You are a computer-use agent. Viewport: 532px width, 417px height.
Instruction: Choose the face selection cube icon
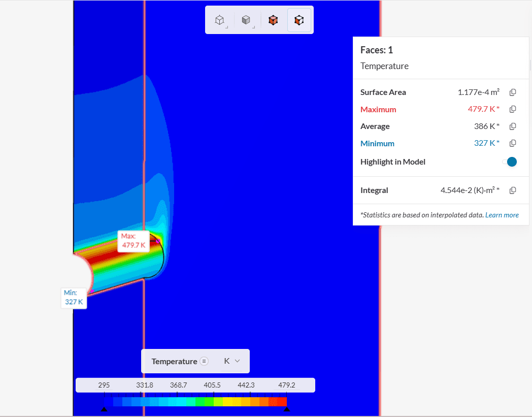coord(300,20)
